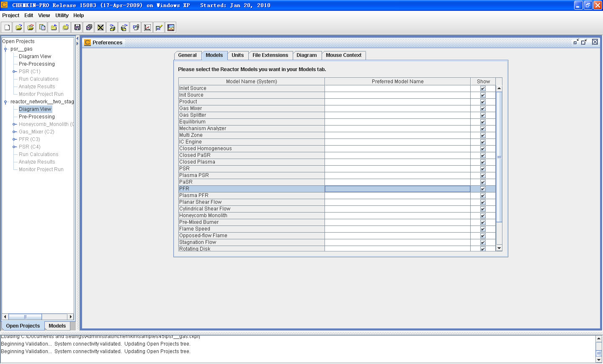Collapse the psr__gas project node
The width and height of the screenshot is (603, 364).
point(5,49)
